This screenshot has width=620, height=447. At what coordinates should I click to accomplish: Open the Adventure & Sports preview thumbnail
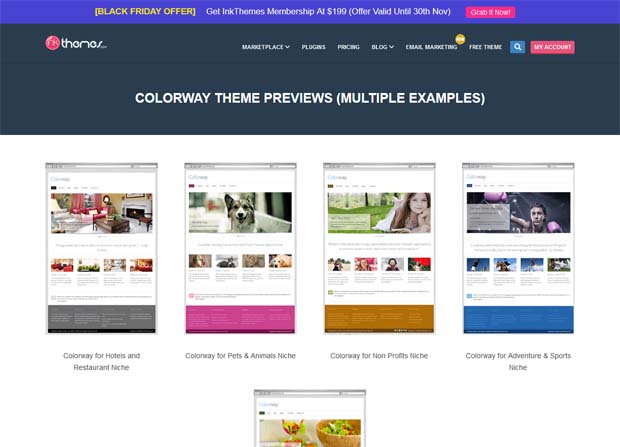518,248
